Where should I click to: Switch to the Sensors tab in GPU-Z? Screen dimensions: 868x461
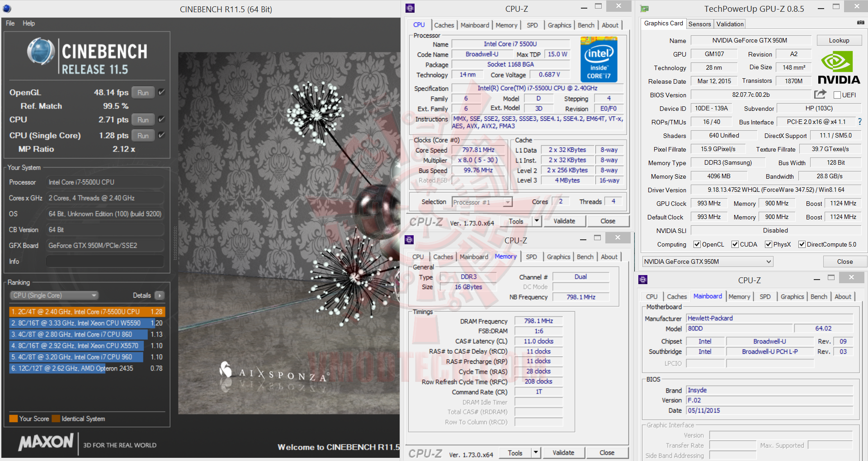click(700, 24)
